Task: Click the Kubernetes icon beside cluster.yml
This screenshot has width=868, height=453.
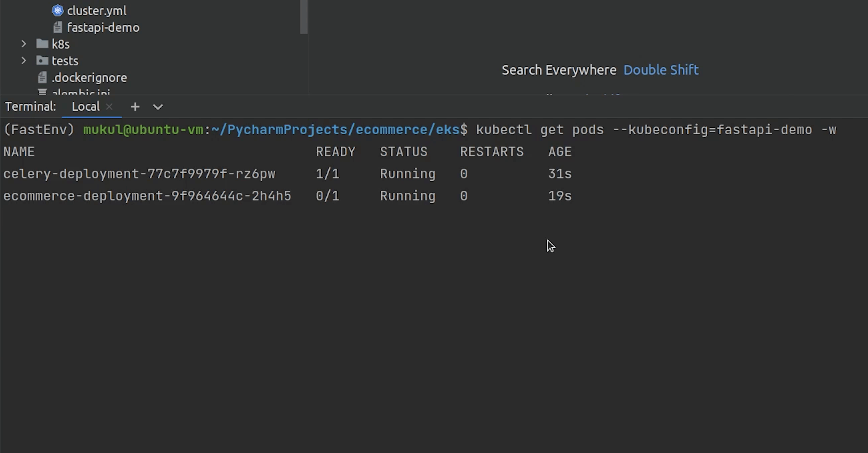Action: click(x=58, y=10)
